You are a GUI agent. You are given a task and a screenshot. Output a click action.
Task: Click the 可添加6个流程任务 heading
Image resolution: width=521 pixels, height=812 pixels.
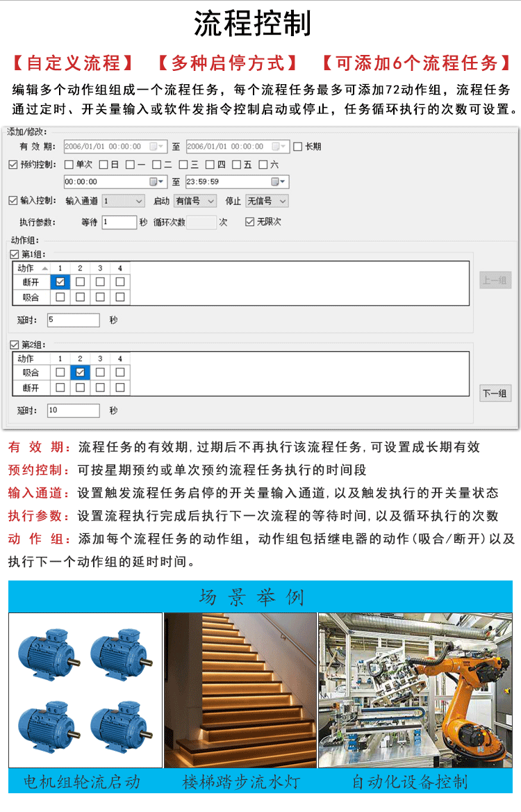click(x=417, y=63)
